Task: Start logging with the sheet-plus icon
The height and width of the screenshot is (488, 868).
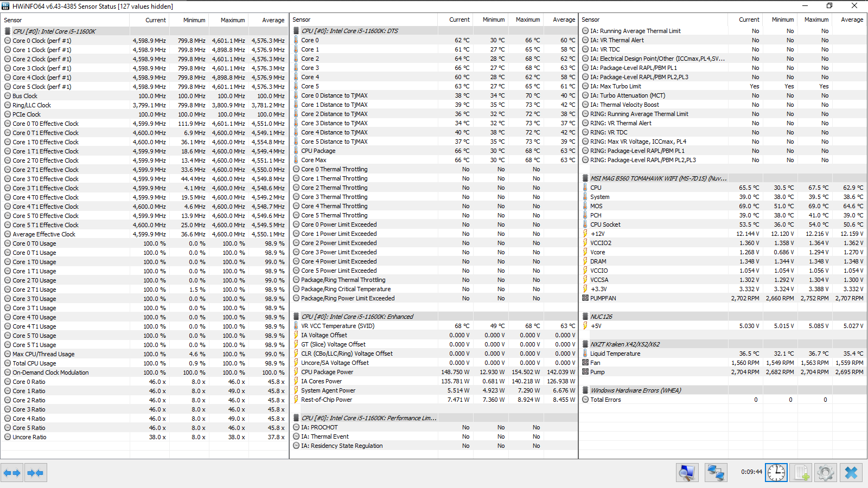Action: pyautogui.click(x=801, y=473)
